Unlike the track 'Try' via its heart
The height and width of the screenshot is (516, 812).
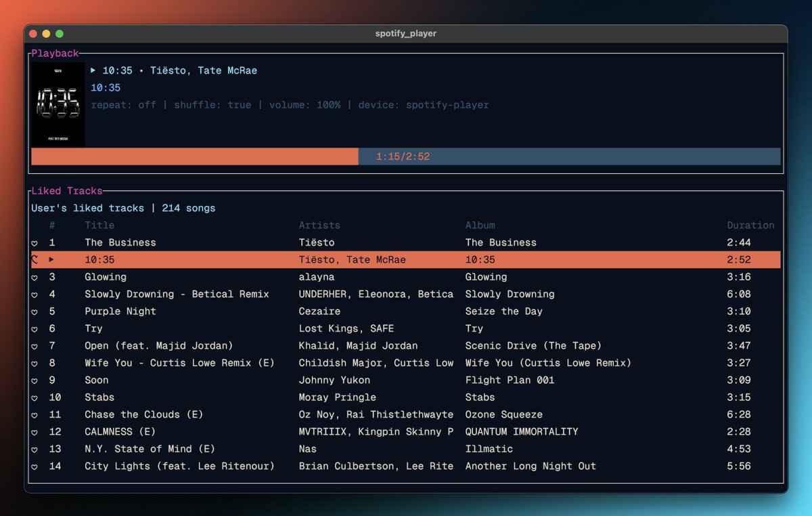[35, 328]
